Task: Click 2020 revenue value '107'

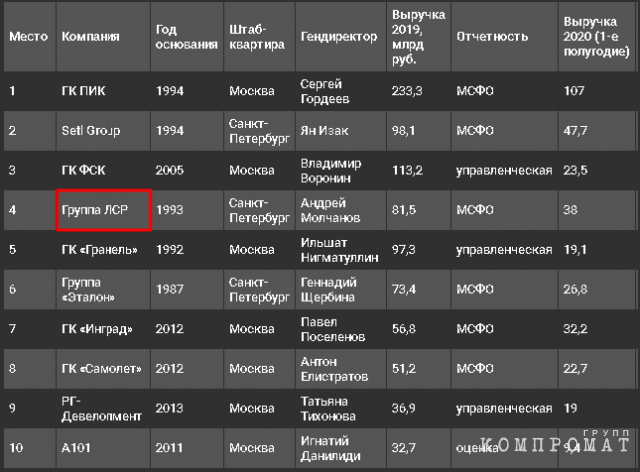Action: click(574, 91)
